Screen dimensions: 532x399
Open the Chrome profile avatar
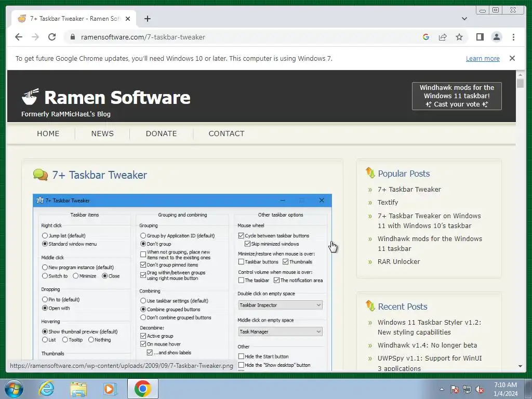pyautogui.click(x=496, y=37)
